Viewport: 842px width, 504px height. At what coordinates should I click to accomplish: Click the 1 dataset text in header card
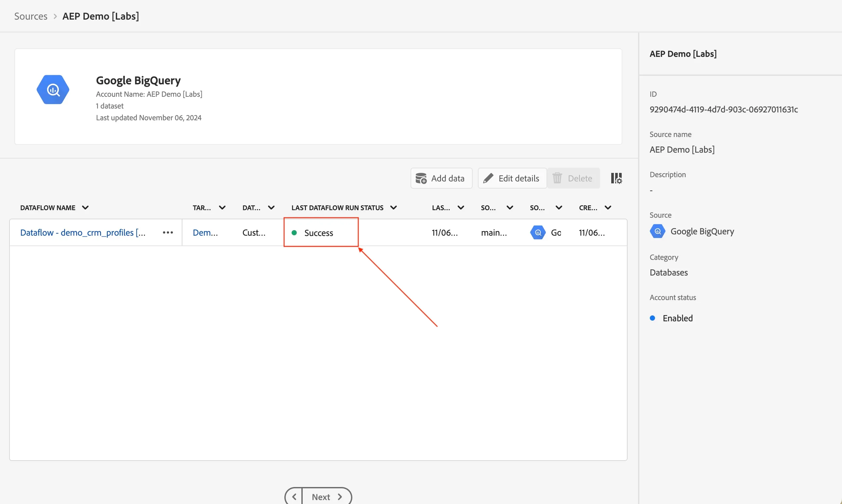(x=110, y=106)
